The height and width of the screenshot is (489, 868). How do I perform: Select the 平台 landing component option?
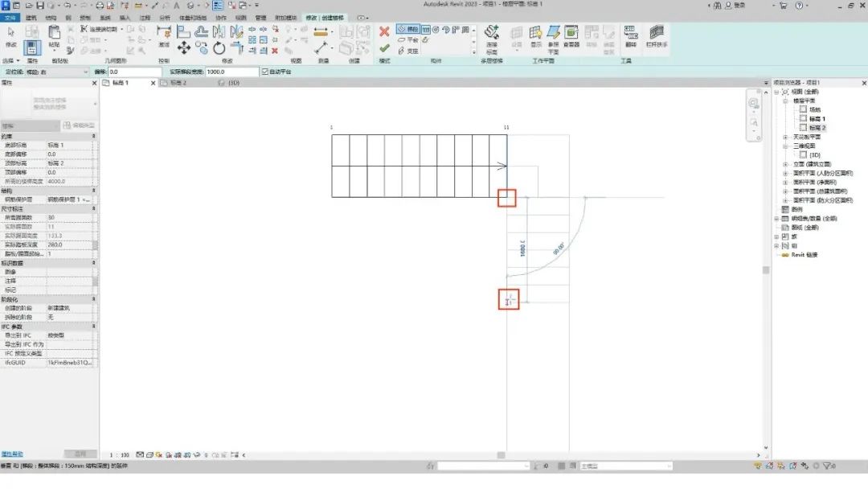click(408, 39)
